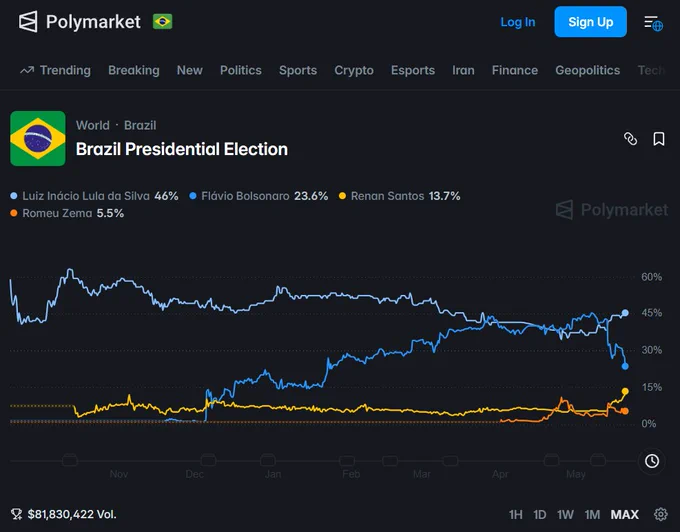680x532 pixels.
Task: Click the Log In link
Action: tap(518, 22)
